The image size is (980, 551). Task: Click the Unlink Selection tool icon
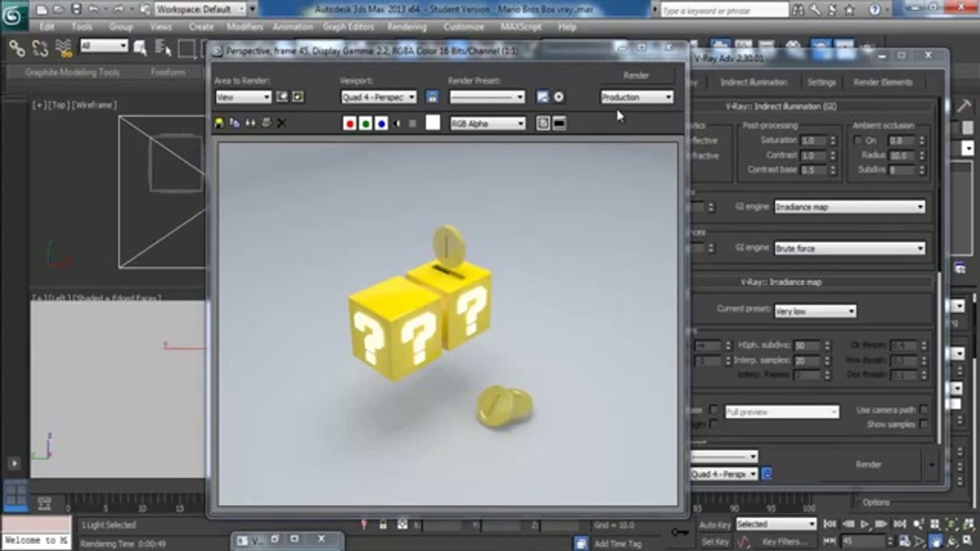pos(40,47)
